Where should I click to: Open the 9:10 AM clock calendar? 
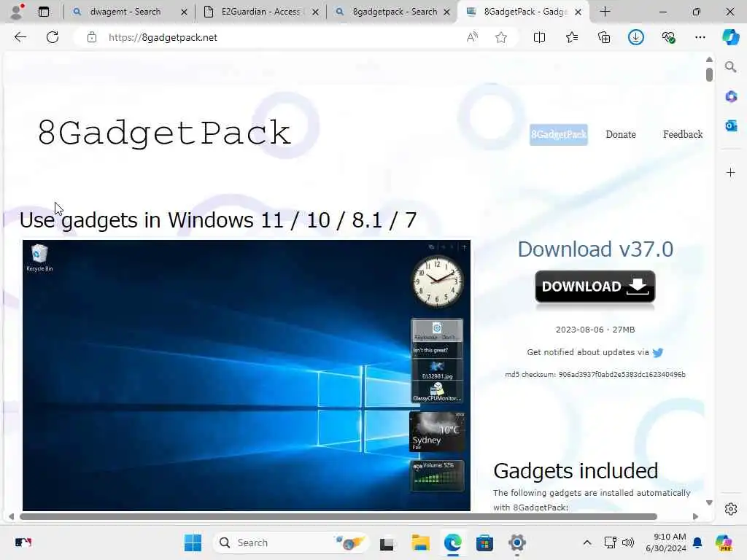coord(665,542)
